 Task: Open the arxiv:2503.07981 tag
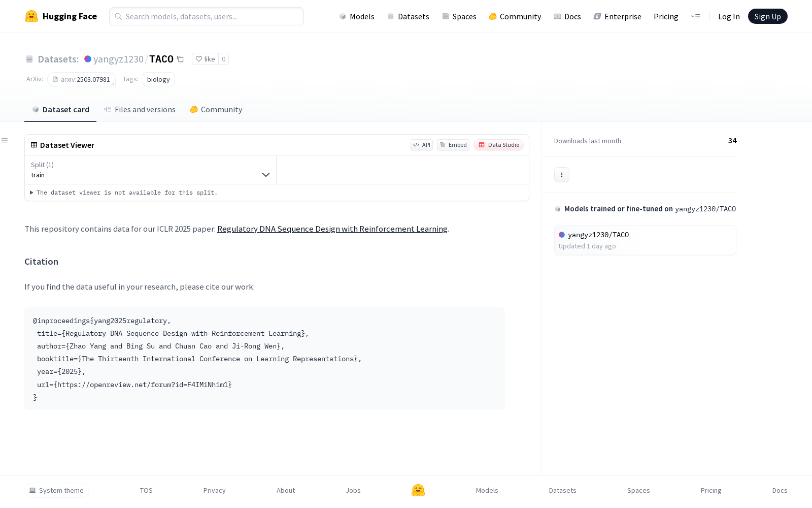81,79
